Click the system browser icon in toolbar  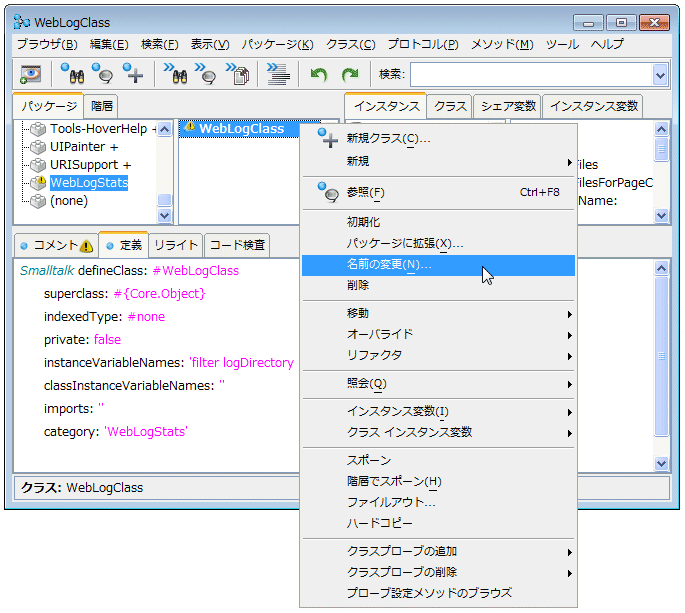click(31, 74)
